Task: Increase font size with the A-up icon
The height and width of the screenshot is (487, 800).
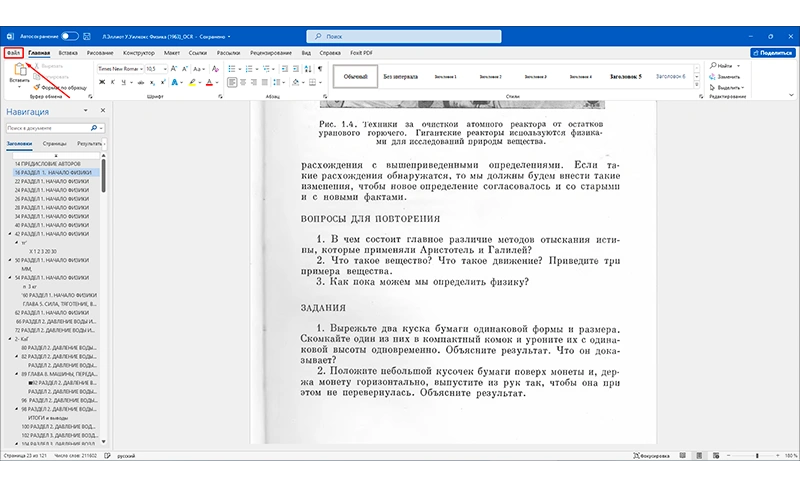Action: [174, 68]
